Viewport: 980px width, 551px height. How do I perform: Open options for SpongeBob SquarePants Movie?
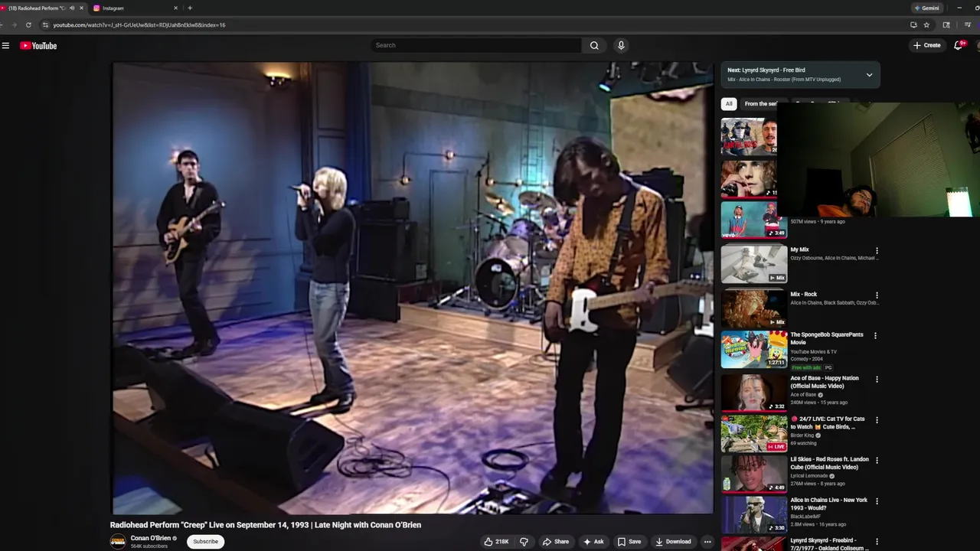(875, 335)
